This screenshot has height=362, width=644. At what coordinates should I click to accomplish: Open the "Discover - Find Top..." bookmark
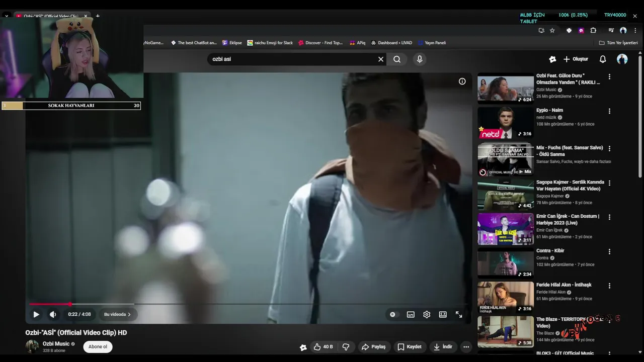[320, 43]
